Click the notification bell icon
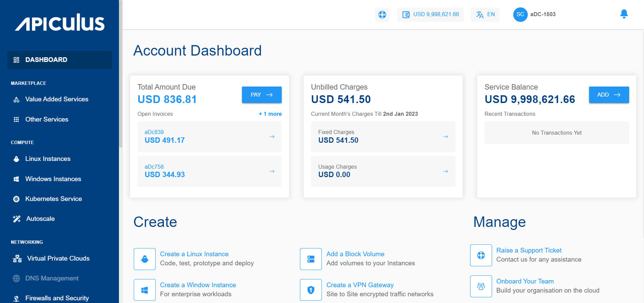This screenshot has width=644, height=303. [x=624, y=14]
